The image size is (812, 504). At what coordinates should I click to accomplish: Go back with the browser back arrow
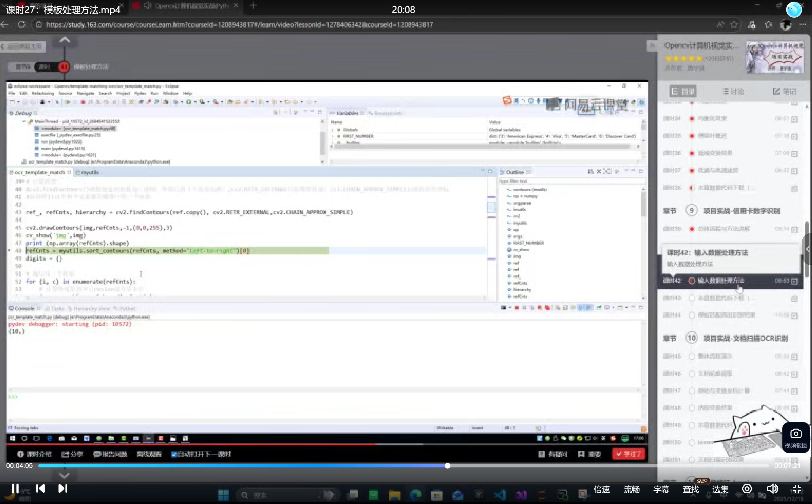tap(5, 25)
